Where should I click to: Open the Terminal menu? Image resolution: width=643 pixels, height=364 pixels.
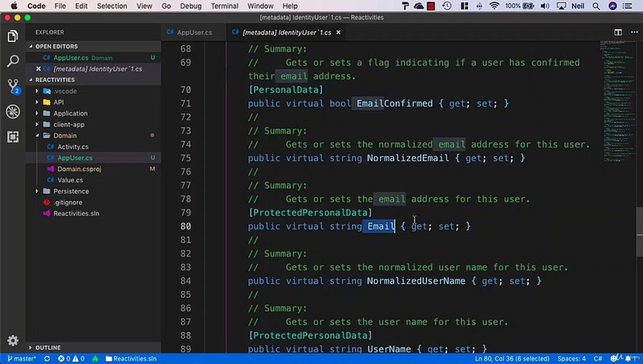pyautogui.click(x=224, y=6)
